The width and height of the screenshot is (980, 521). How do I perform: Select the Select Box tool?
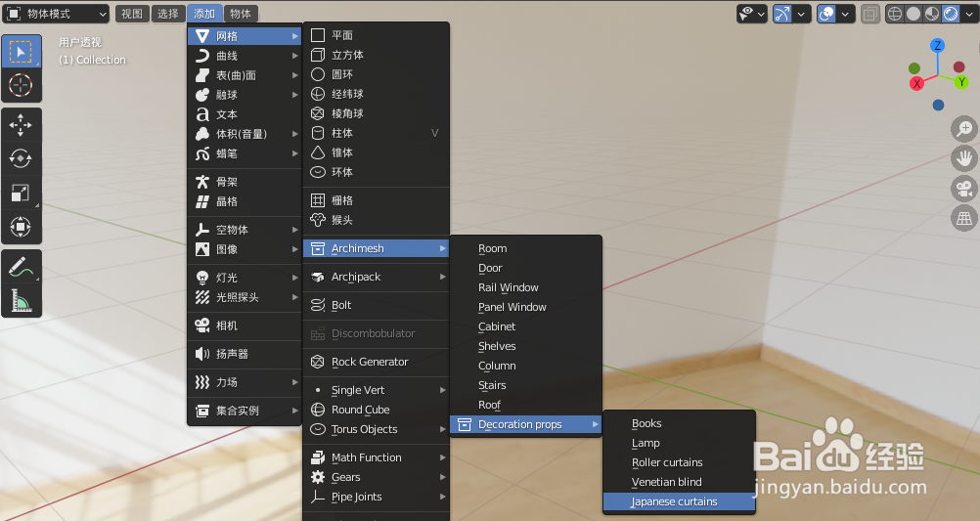(x=22, y=51)
